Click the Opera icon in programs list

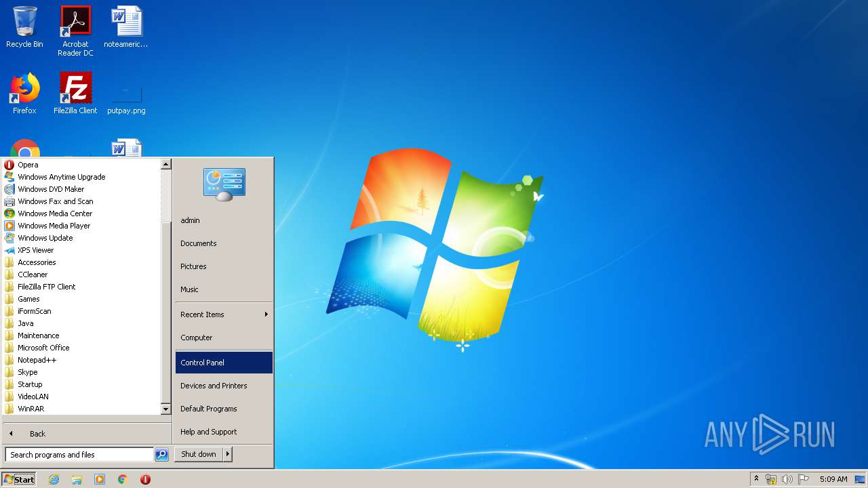pos(9,165)
